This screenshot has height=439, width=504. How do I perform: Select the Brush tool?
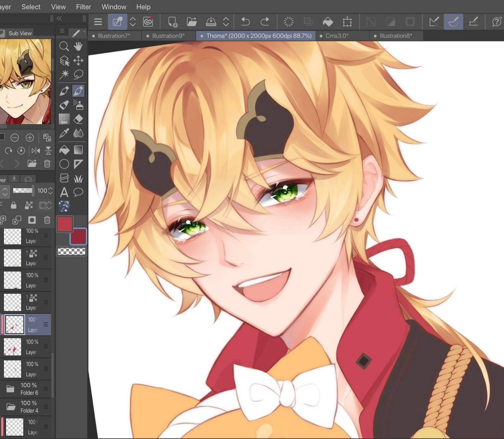pyautogui.click(x=64, y=105)
